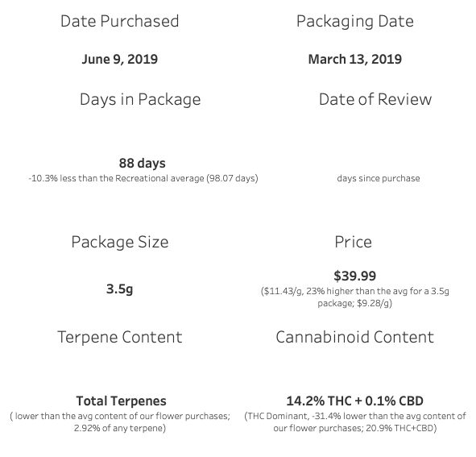Select the Total Terpenes label
This screenshot has height=457, width=476.
point(121,401)
